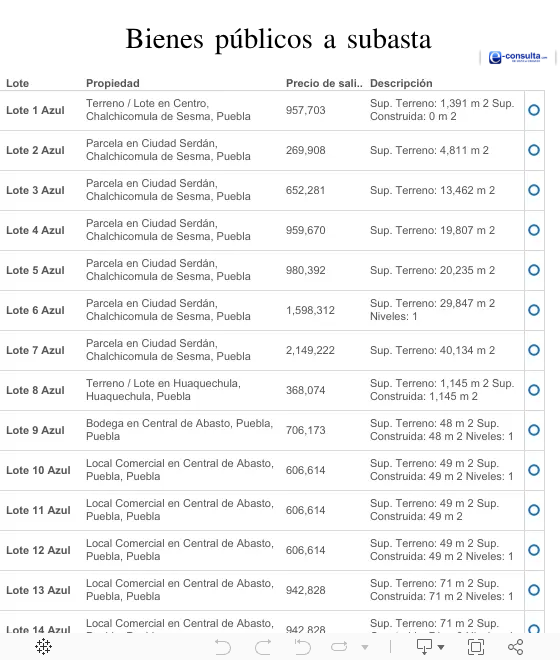This screenshot has height=660, width=560.
Task: Open the Share icon in toolbar
Action: tap(515, 647)
